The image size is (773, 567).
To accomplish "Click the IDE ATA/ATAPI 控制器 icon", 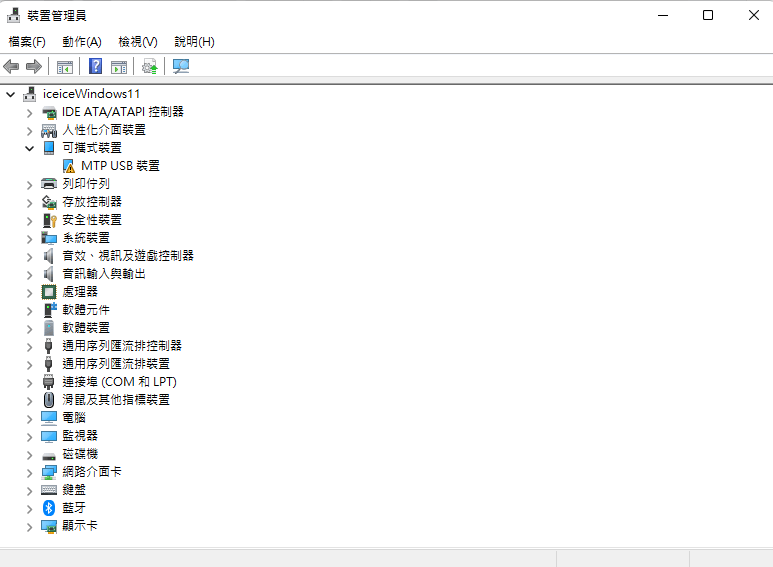I will click(x=49, y=112).
